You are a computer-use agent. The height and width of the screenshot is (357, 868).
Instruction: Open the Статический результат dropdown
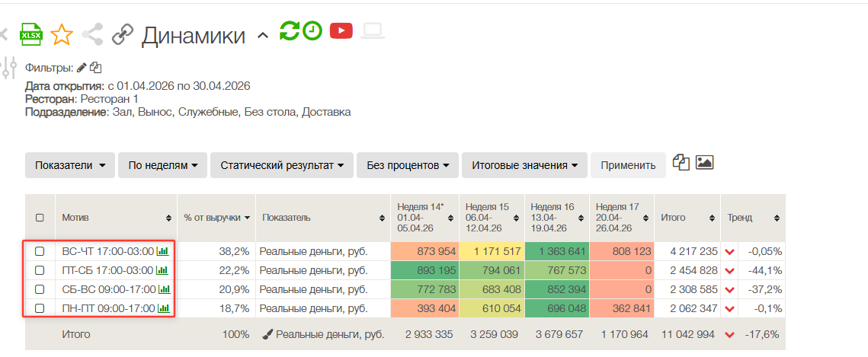click(282, 165)
